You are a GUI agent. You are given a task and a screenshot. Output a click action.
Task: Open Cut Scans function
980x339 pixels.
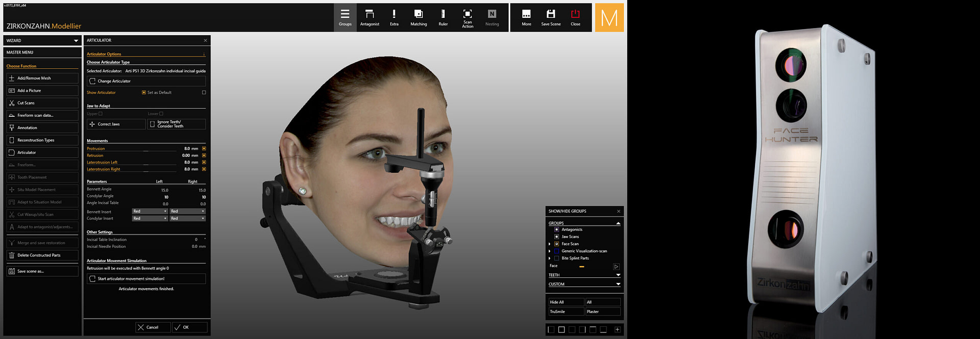[42, 103]
